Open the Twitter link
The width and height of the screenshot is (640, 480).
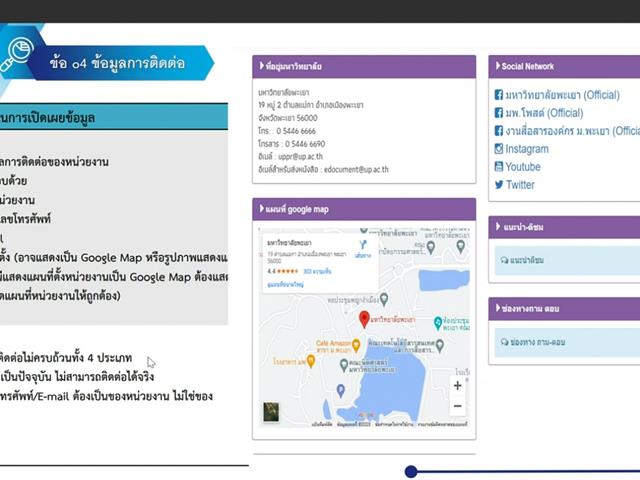520,185
